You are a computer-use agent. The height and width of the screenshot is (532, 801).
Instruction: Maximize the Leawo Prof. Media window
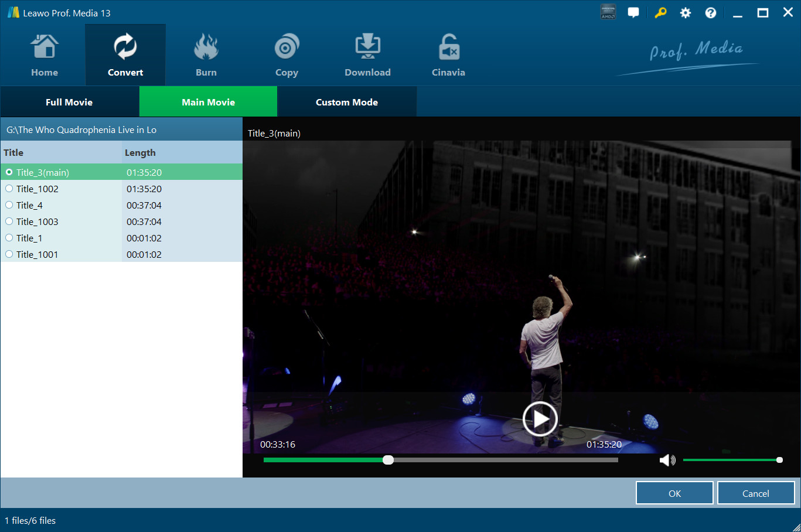point(763,12)
